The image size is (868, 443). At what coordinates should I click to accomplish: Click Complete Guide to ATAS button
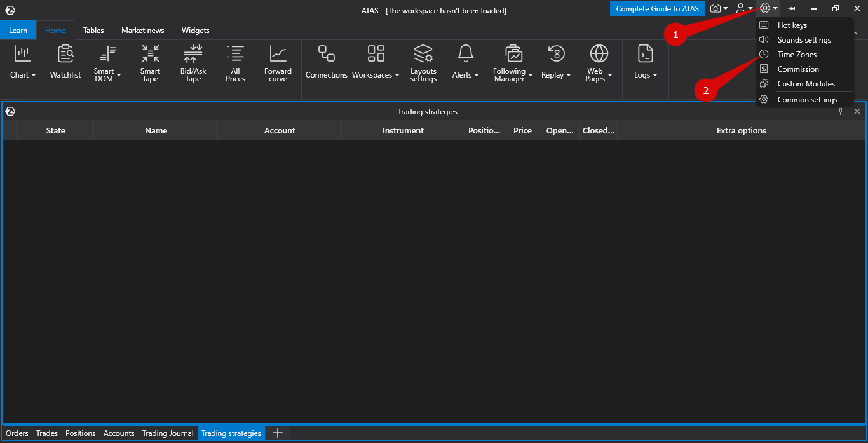click(658, 9)
